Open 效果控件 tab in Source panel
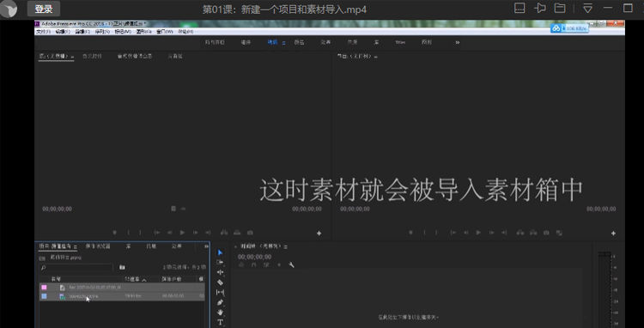644x328 pixels. (x=92, y=56)
